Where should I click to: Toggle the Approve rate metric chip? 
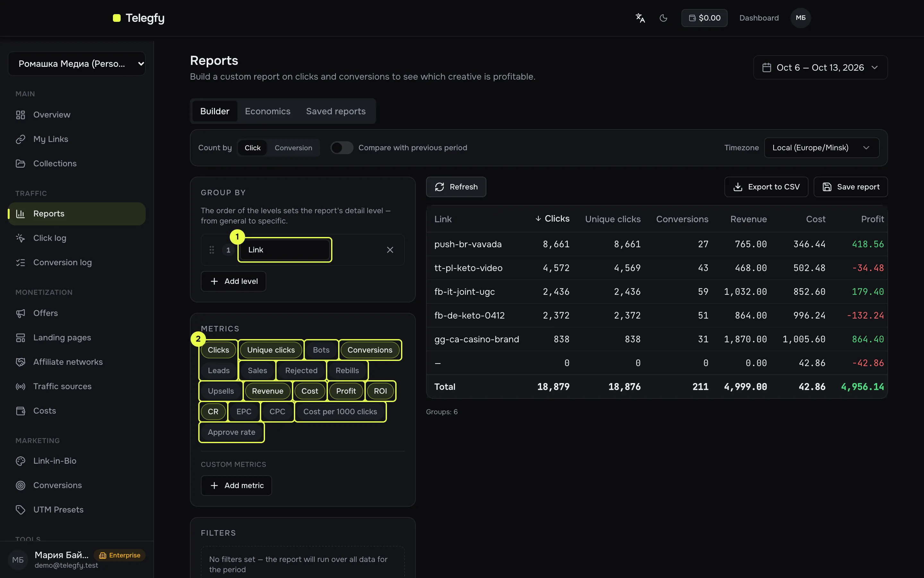click(x=231, y=432)
